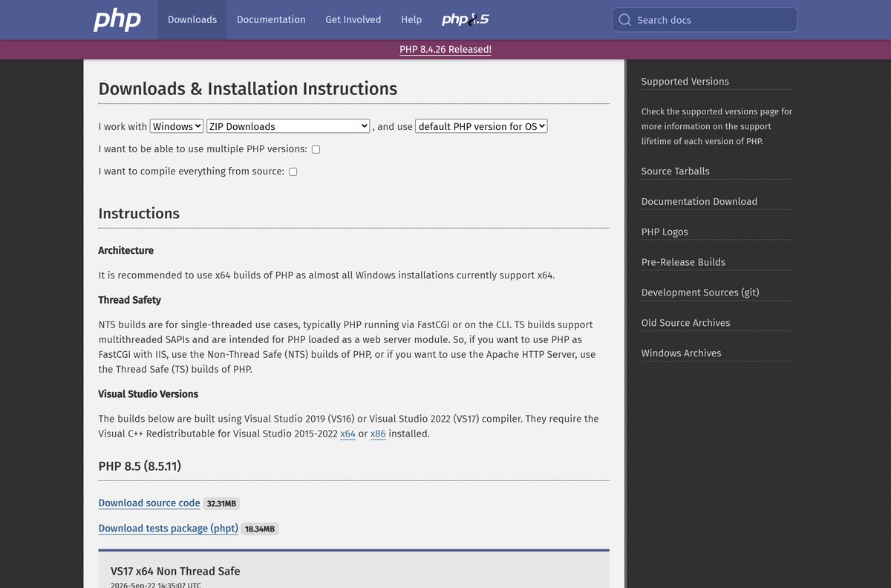The width and height of the screenshot is (891, 588).
Task: Click the Architecture subheading
Action: [x=126, y=251]
